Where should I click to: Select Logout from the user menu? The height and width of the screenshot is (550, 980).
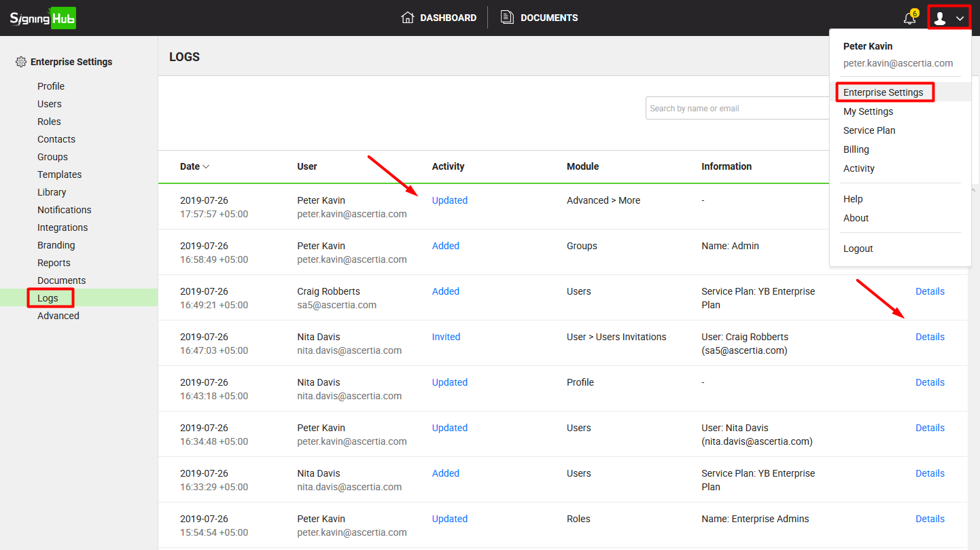point(858,249)
